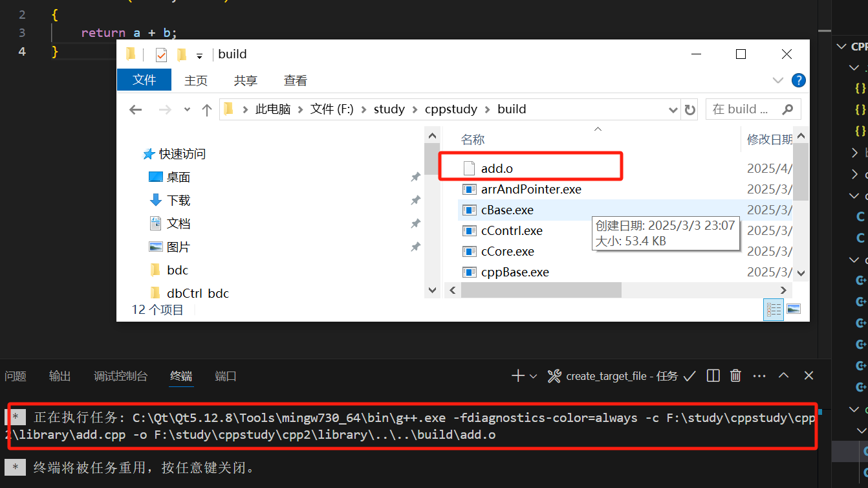
Task: Create a new terminal with the plus icon
Action: [x=517, y=376]
